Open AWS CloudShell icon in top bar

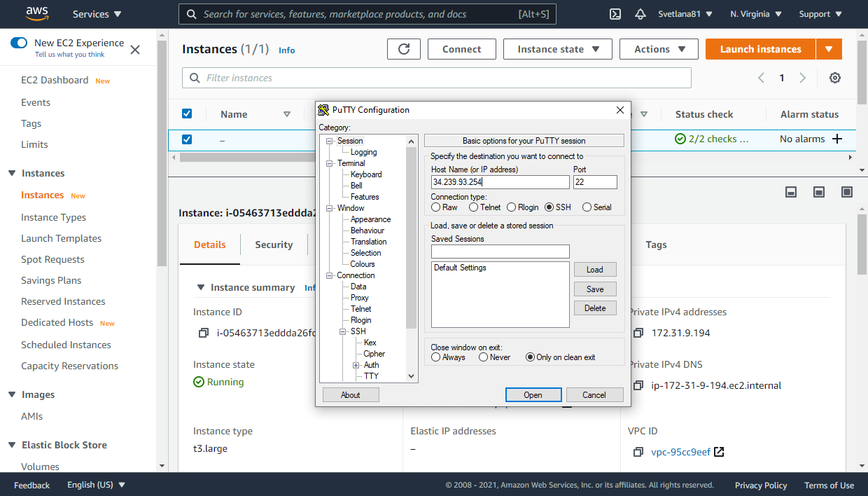tap(615, 14)
